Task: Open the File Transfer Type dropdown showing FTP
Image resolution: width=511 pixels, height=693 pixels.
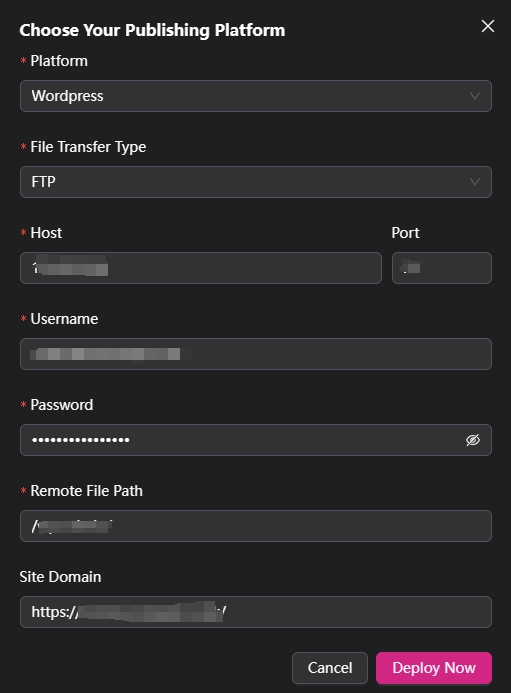Action: click(256, 182)
